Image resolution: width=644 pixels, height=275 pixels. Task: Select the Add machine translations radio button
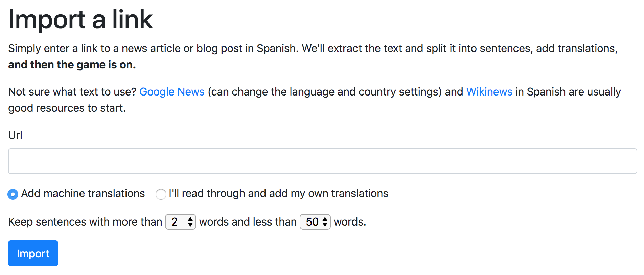coord(13,194)
